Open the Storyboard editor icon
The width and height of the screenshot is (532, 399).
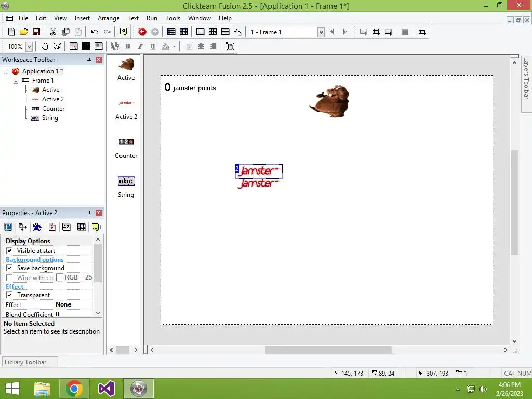tap(171, 32)
